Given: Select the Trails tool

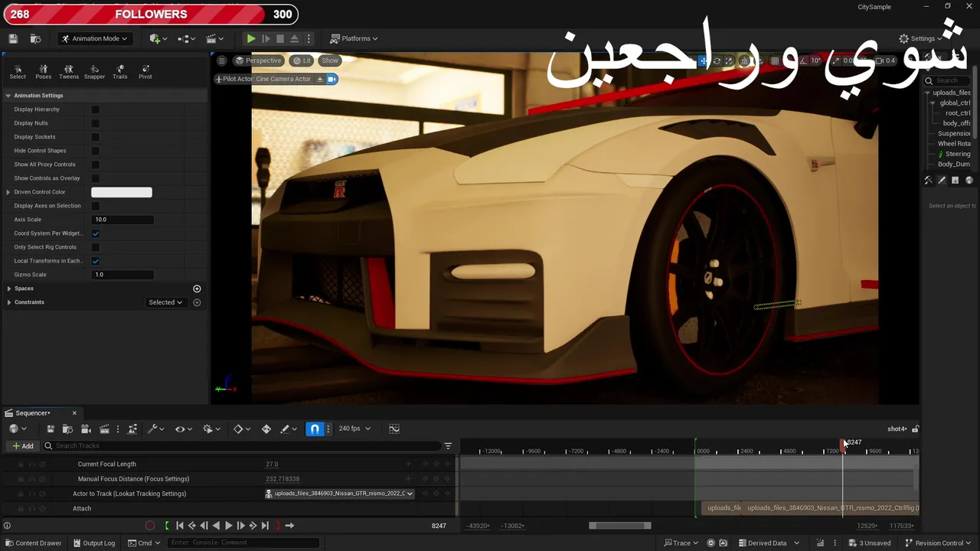Looking at the screenshot, I should pos(120,72).
